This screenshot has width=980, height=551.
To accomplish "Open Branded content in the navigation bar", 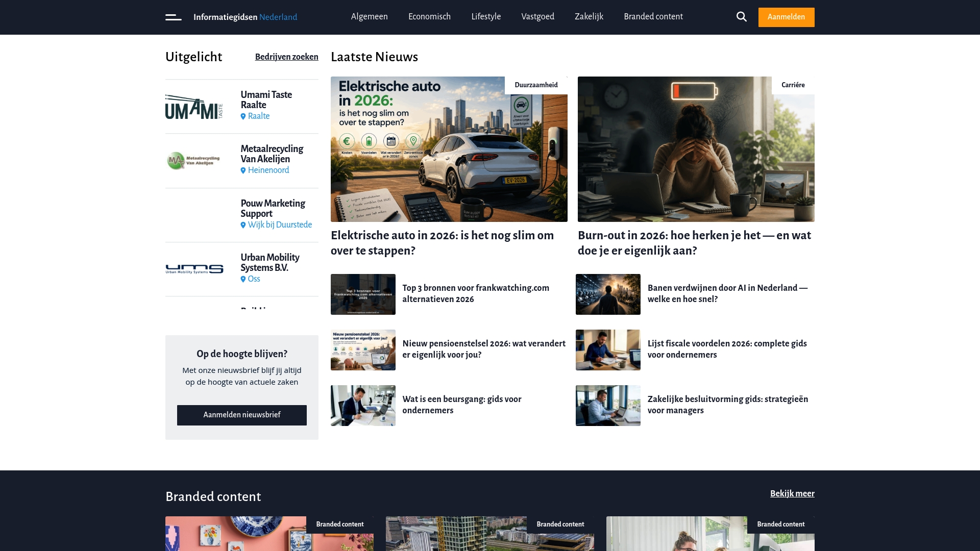I will 653,17.
